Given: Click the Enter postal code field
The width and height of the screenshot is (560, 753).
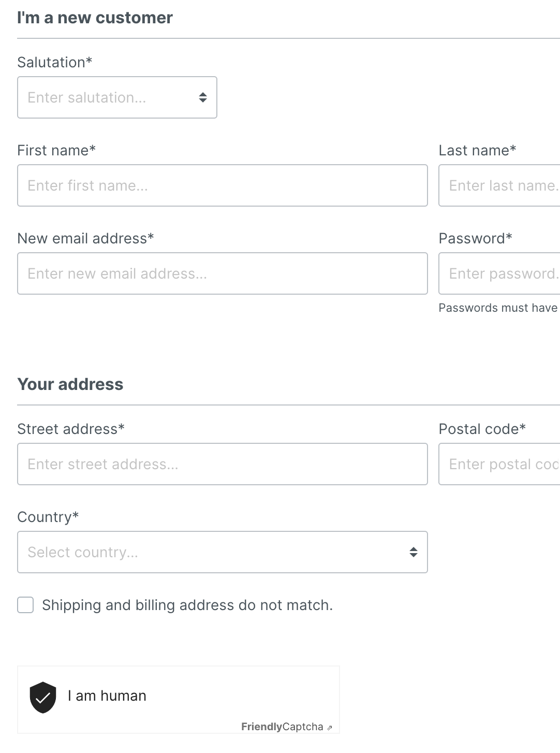Looking at the screenshot, I should (x=499, y=464).
